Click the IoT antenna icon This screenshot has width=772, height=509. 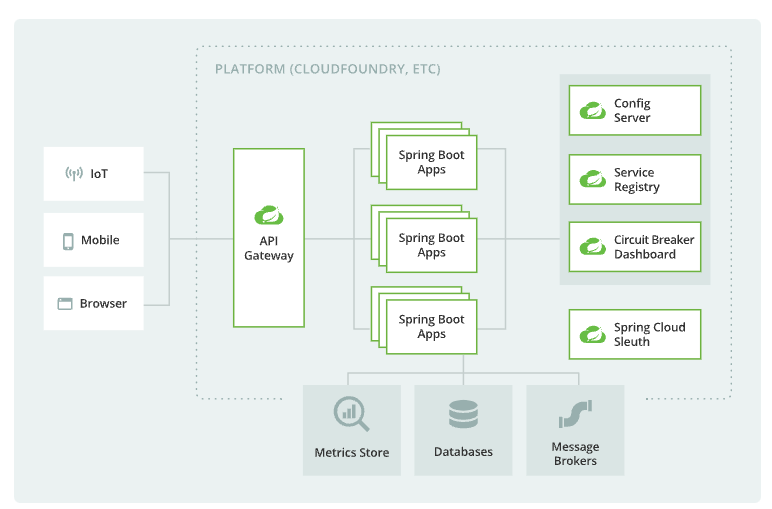pos(74,173)
